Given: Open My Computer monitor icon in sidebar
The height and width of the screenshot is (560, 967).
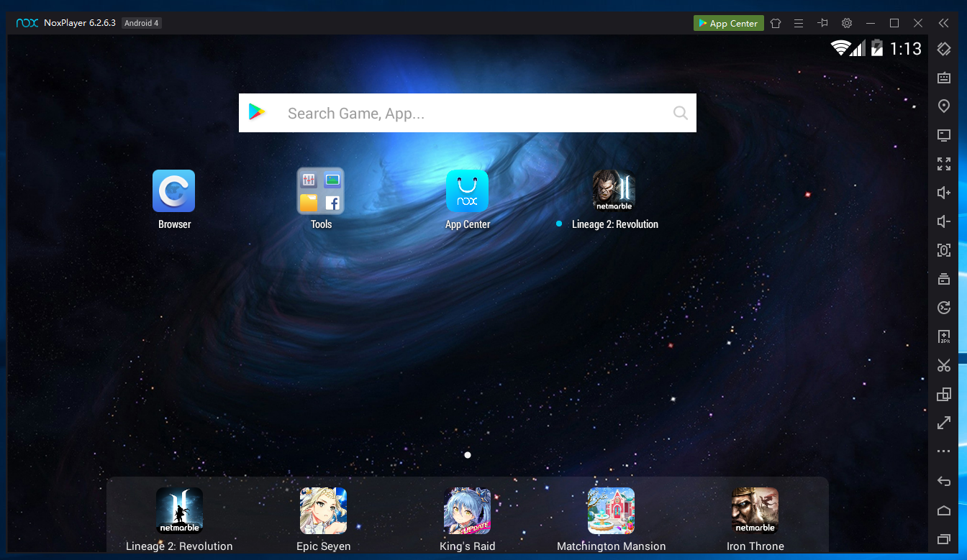Looking at the screenshot, I should [944, 135].
